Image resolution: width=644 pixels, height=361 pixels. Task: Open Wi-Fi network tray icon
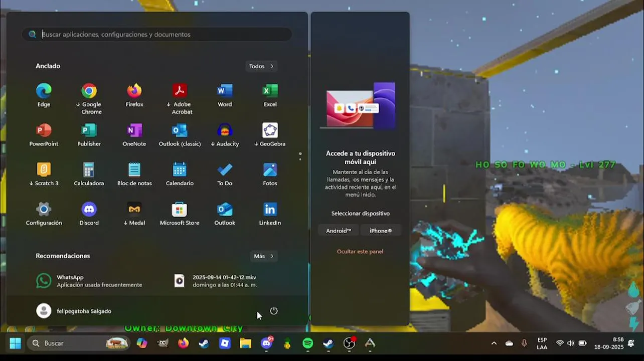coord(560,343)
